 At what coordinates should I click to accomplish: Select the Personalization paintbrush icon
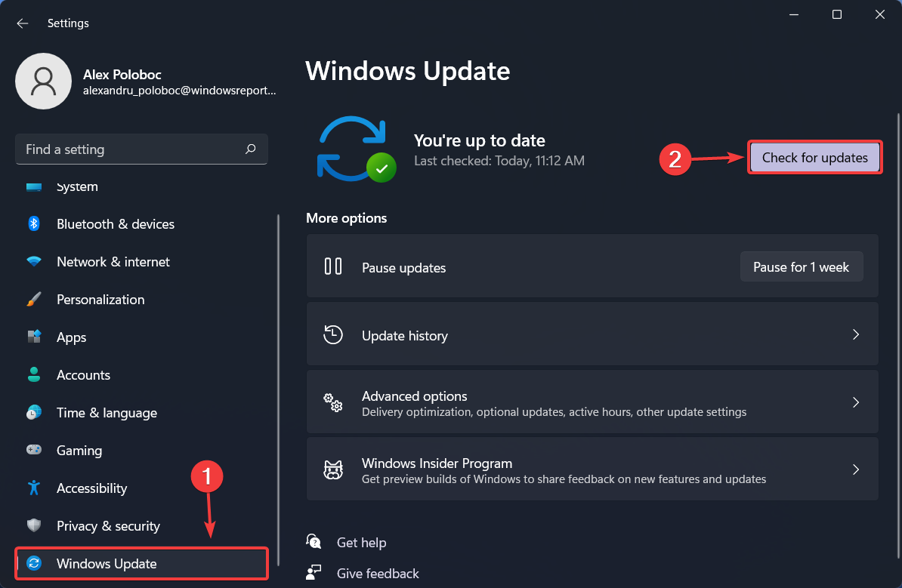(x=33, y=299)
